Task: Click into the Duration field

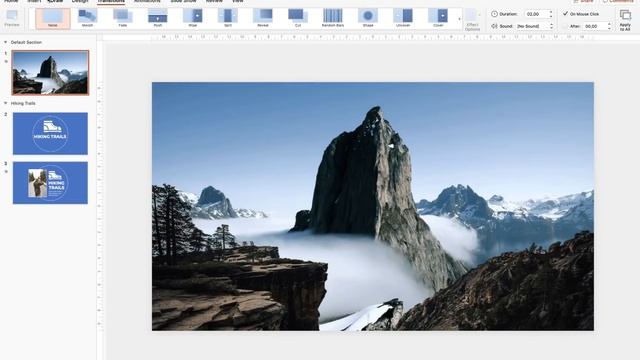Action: (x=536, y=14)
